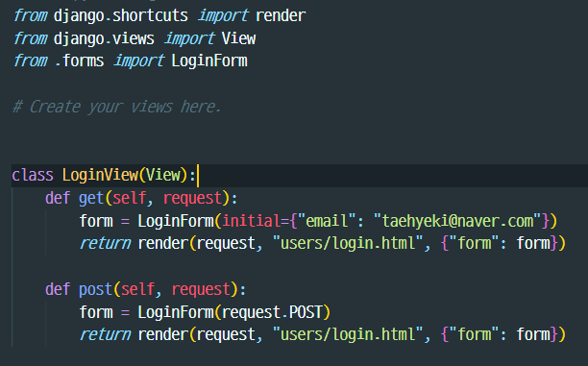
Task: Click '.forms' in the third import line
Action: click(79, 61)
